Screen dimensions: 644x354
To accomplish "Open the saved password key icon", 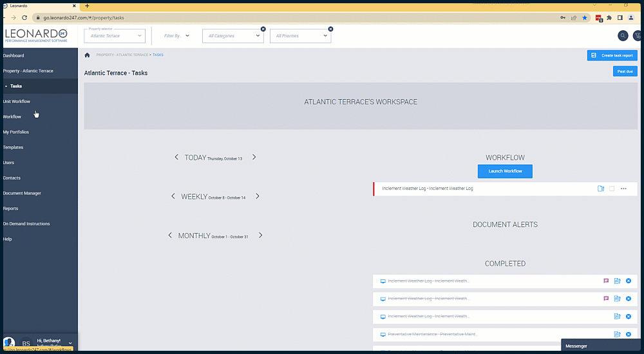I will click(563, 17).
